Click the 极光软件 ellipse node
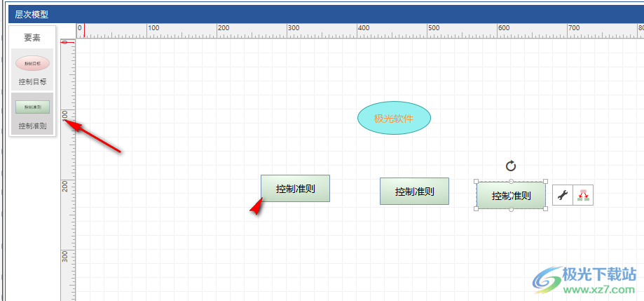The width and height of the screenshot is (644, 301). point(394,118)
